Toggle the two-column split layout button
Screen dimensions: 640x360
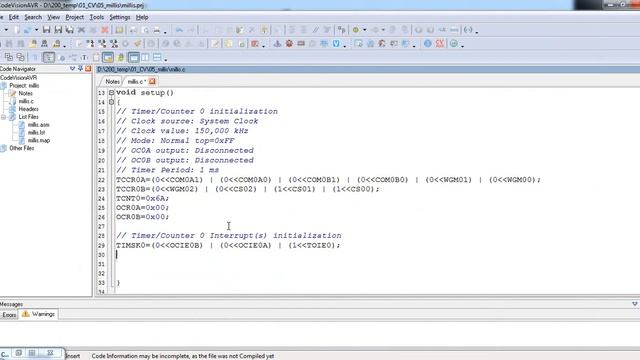(145, 58)
